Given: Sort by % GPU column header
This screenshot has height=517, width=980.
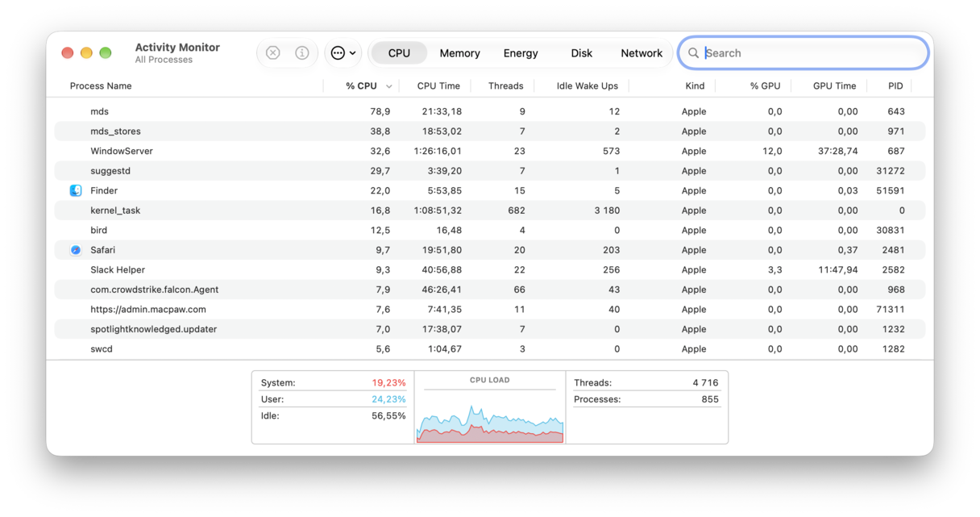Looking at the screenshot, I should pos(765,86).
